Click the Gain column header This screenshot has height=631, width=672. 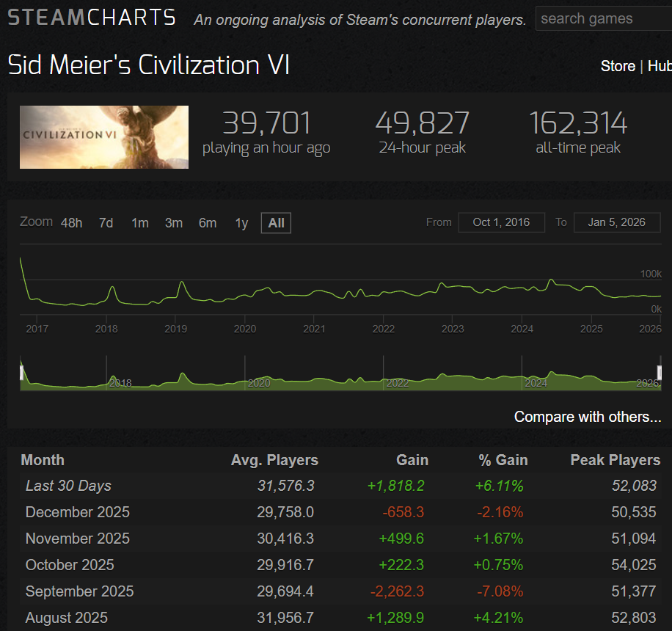(x=412, y=460)
